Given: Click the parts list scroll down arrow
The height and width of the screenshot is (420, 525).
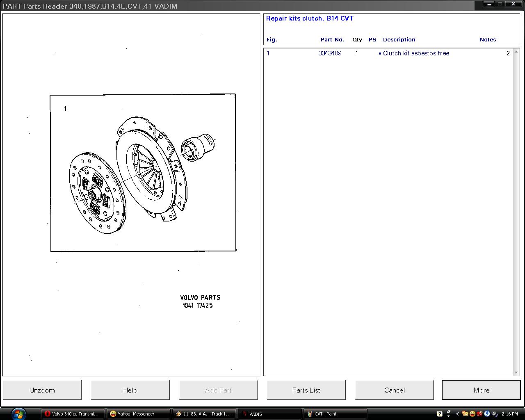Looking at the screenshot, I should 516,372.
